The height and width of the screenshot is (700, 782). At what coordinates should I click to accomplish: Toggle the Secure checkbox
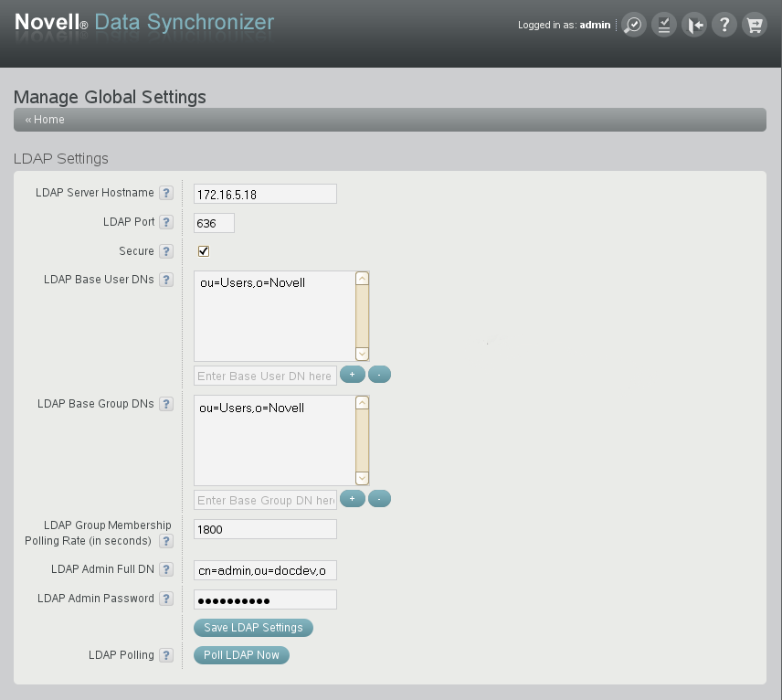[x=204, y=251]
